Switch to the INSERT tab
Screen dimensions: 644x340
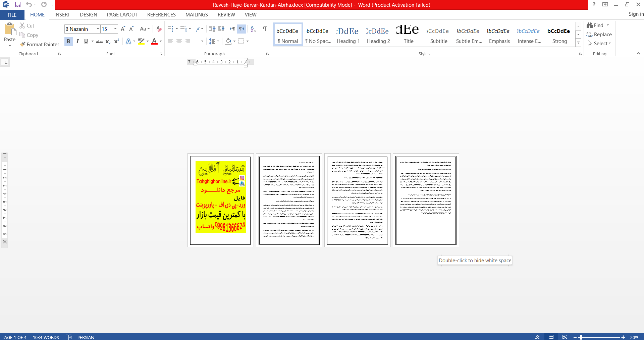[x=62, y=15]
